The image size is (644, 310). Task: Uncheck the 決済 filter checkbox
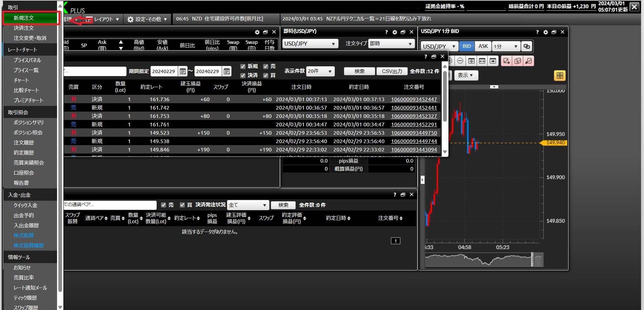tap(243, 75)
